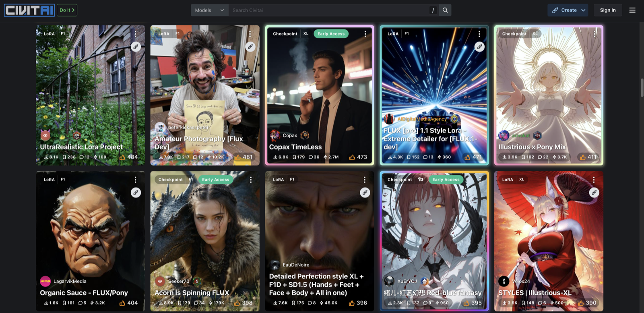Click the Sign In button
The image size is (644, 313).
pyautogui.click(x=607, y=10)
